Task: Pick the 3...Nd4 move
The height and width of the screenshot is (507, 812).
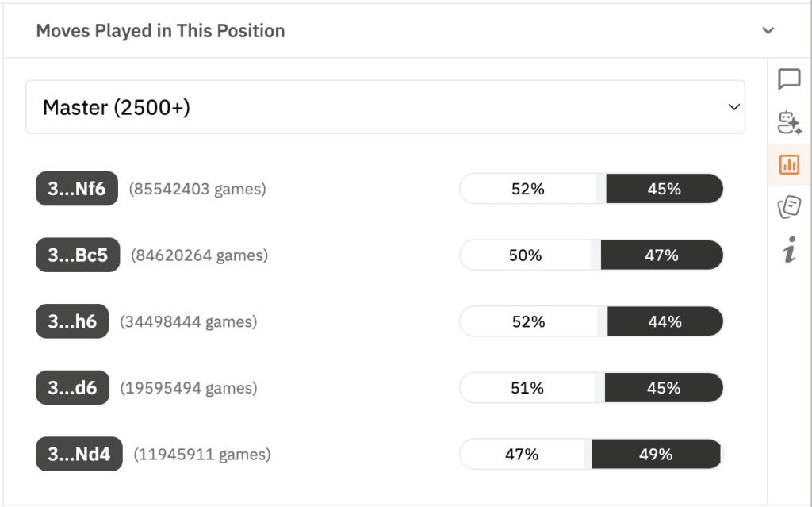Action: pyautogui.click(x=79, y=454)
